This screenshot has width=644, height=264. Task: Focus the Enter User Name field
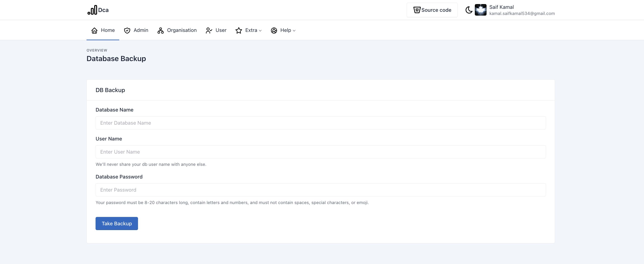(321, 152)
